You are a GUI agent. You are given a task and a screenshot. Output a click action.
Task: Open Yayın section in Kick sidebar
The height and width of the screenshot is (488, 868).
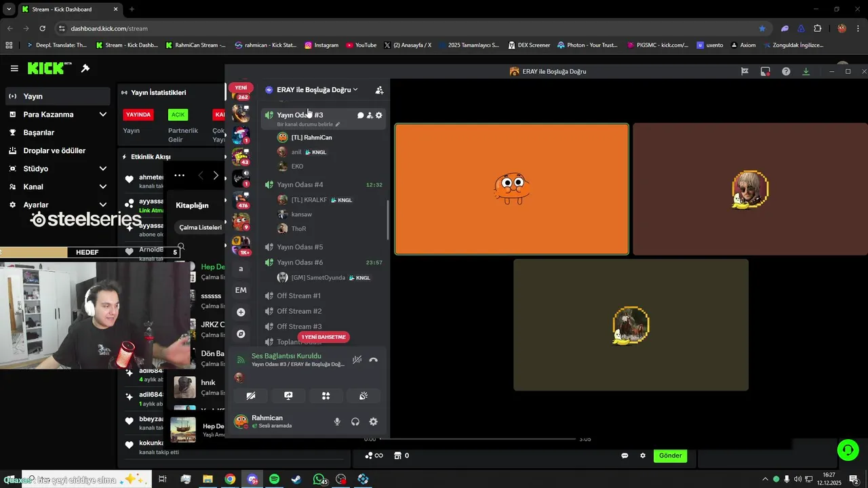57,96
